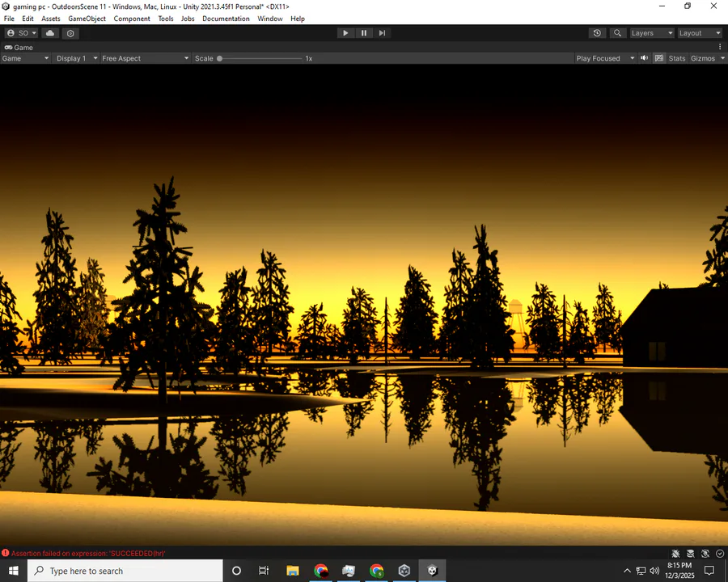Expand the Layout dropdown

[700, 33]
